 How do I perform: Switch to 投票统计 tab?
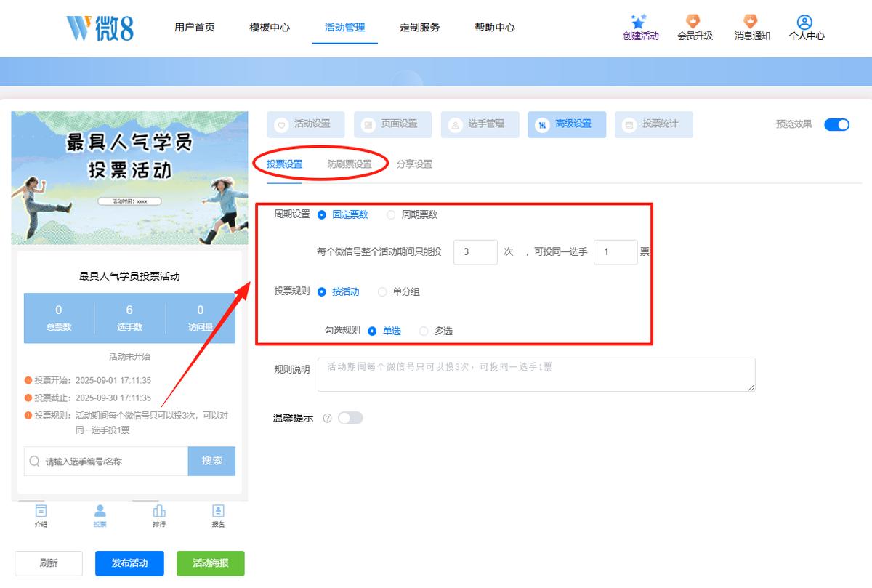coord(654,124)
